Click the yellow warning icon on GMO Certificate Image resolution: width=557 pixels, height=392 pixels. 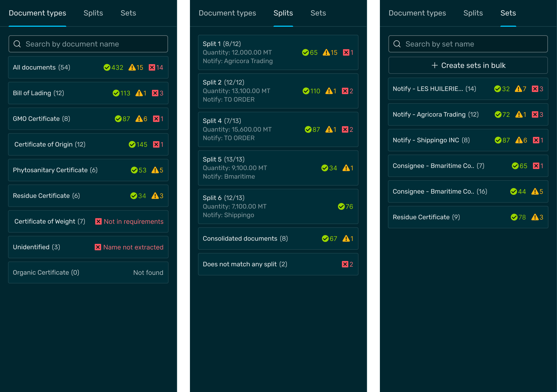click(x=139, y=119)
